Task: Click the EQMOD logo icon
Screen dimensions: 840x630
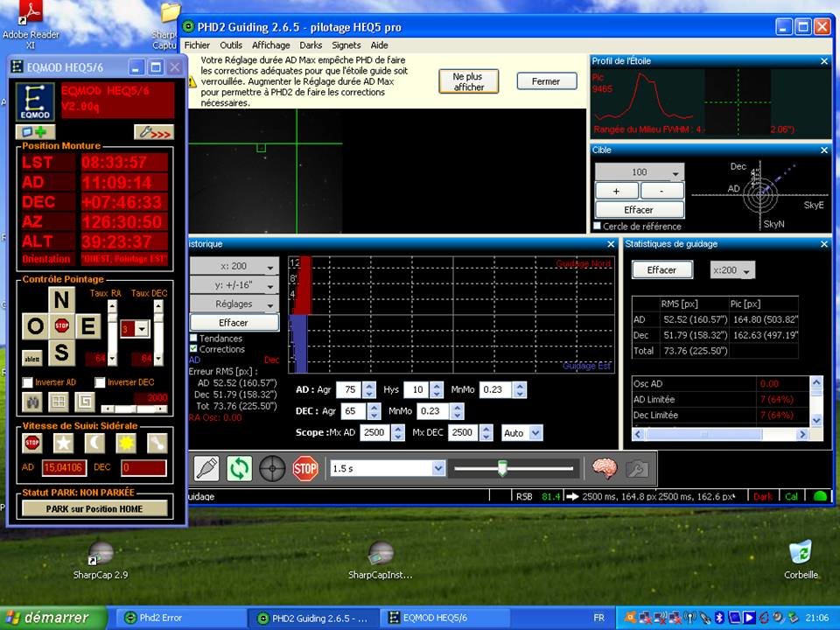Action: [35, 101]
